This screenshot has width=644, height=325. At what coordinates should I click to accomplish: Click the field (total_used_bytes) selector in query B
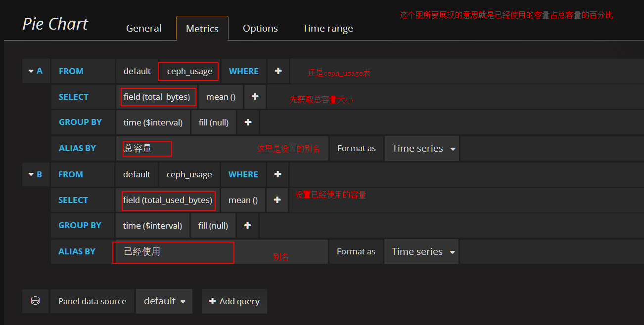coord(168,200)
